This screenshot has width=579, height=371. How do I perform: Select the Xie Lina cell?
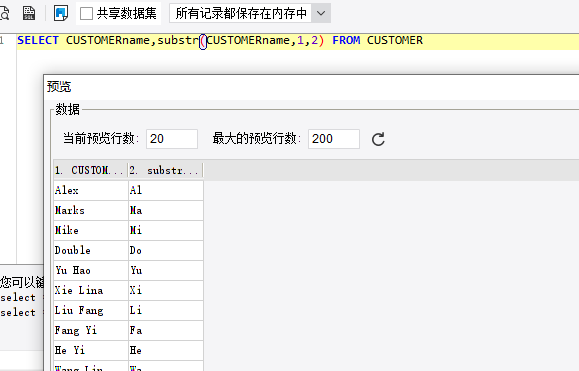(91, 290)
